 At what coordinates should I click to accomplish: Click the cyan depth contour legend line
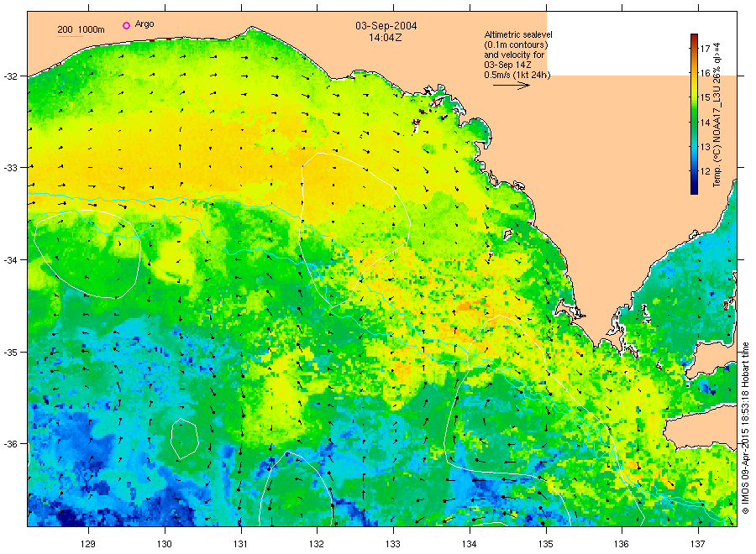pos(71,36)
